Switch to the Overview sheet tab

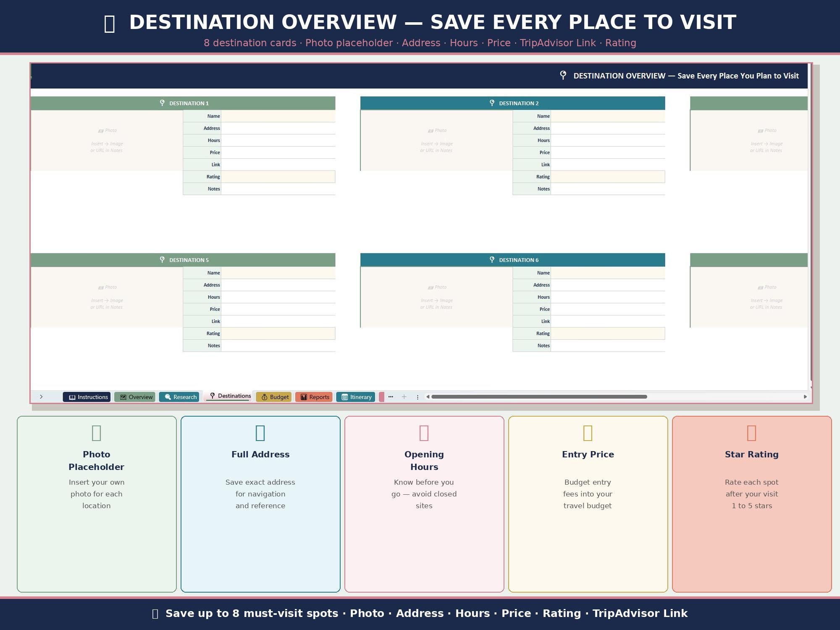[x=135, y=397]
